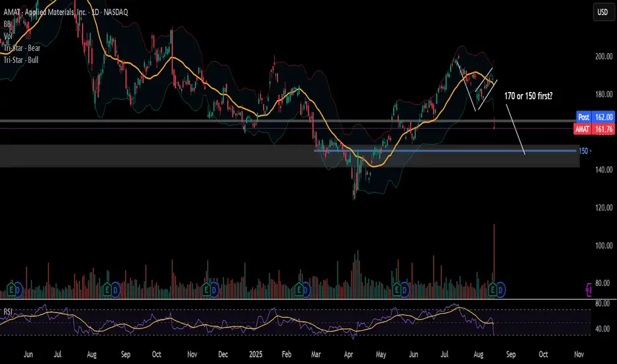Screen dimensions: 617x364
Task: Click the purple bracket icon near price axis
Action: click(589, 290)
